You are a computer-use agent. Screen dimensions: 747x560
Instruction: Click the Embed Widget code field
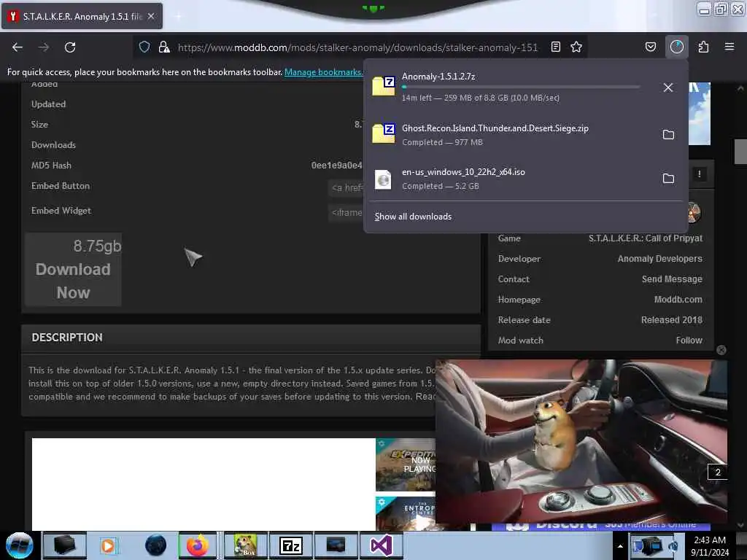pyautogui.click(x=347, y=212)
